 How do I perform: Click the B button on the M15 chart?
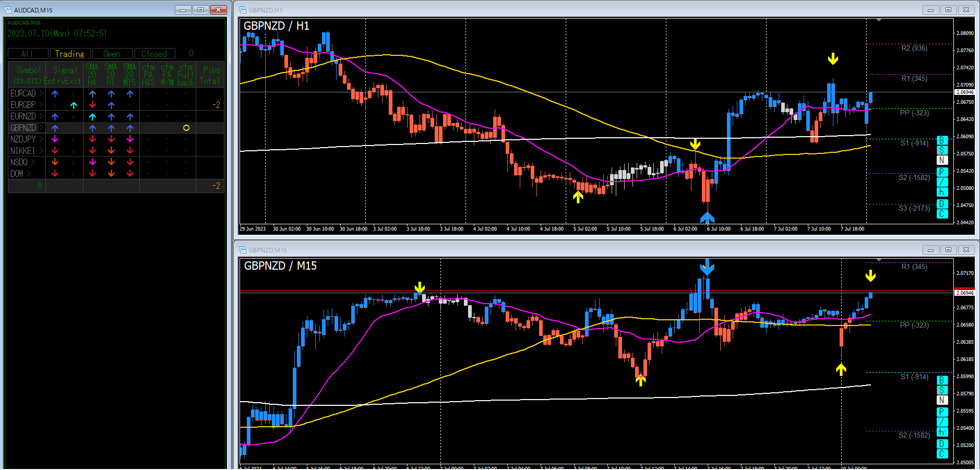coord(942,380)
